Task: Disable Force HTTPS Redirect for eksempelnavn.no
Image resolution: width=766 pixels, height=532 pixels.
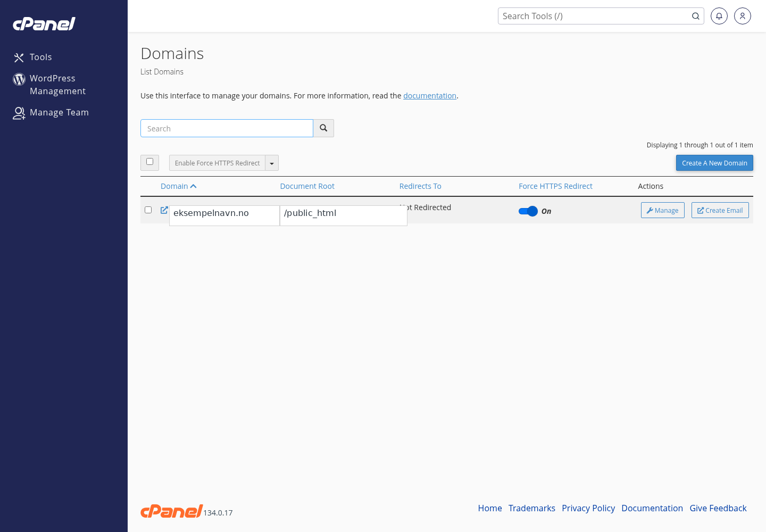Action: click(528, 211)
